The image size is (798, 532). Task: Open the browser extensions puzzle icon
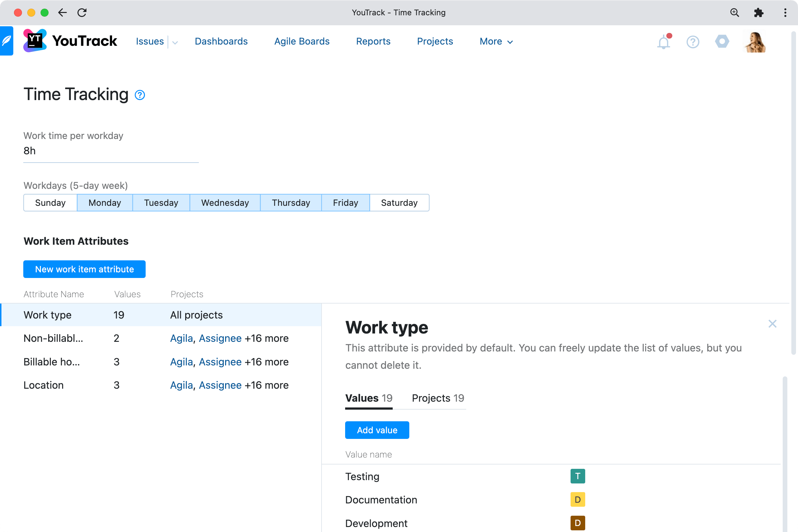(x=759, y=13)
